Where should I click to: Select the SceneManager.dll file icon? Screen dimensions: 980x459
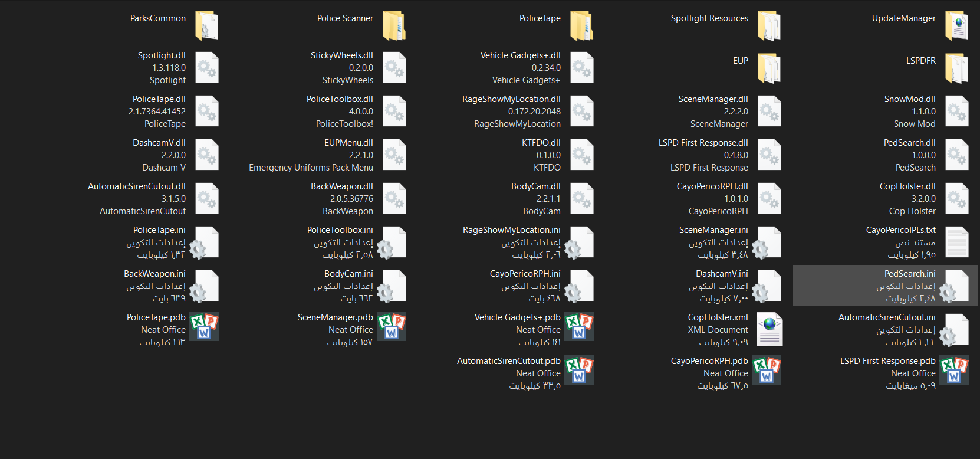pyautogui.click(x=769, y=111)
